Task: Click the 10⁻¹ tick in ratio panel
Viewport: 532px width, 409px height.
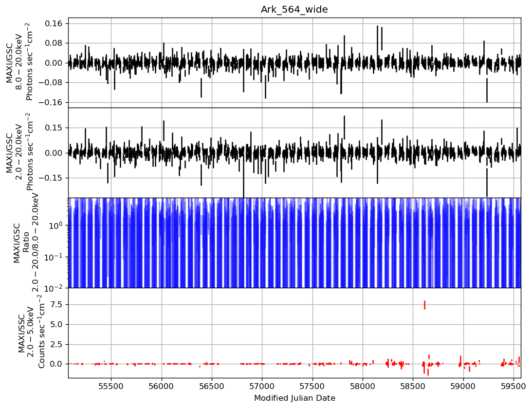Action: (x=54, y=257)
